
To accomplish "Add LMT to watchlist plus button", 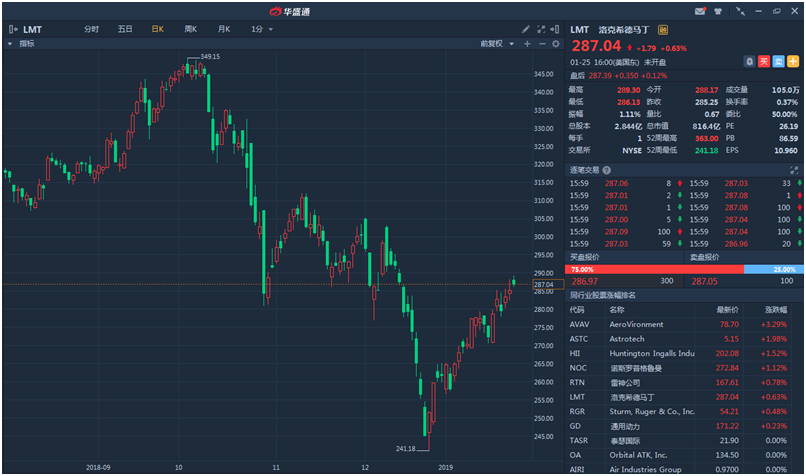I will (793, 62).
